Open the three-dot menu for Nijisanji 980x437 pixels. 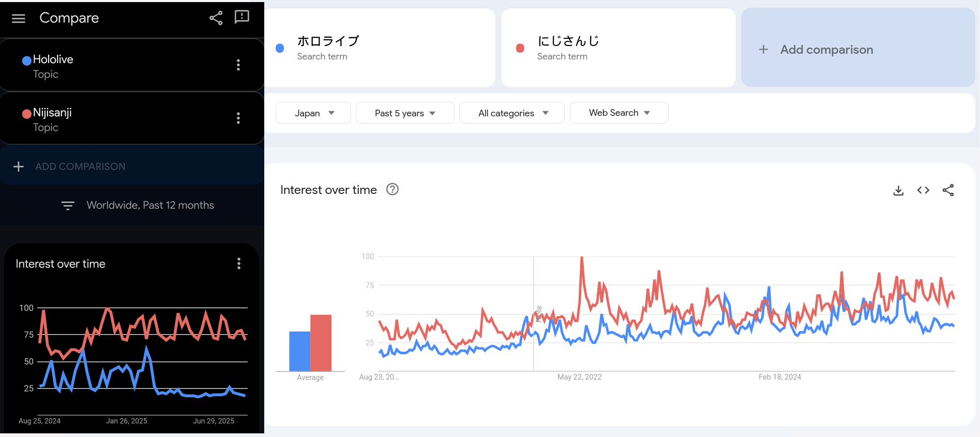point(238,118)
